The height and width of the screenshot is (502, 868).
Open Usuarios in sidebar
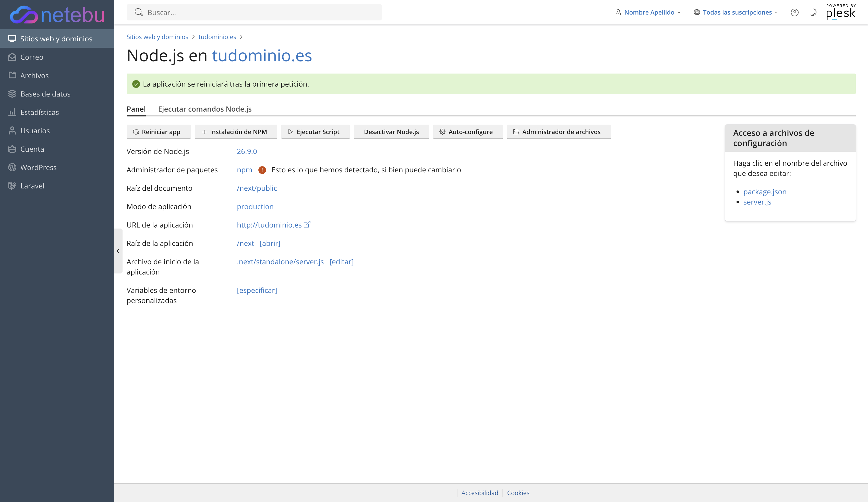(57, 130)
